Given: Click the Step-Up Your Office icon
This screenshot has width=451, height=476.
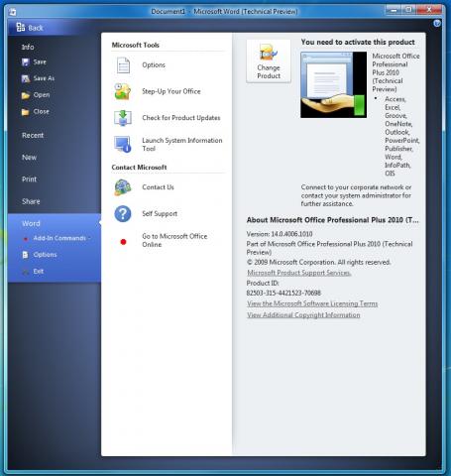Looking at the screenshot, I should pos(123,91).
